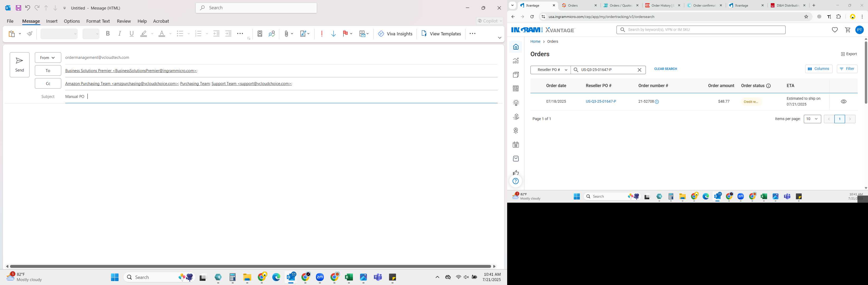The width and height of the screenshot is (868, 285).
Task: Switch to the Format Text ribbon tab
Action: pos(98,21)
